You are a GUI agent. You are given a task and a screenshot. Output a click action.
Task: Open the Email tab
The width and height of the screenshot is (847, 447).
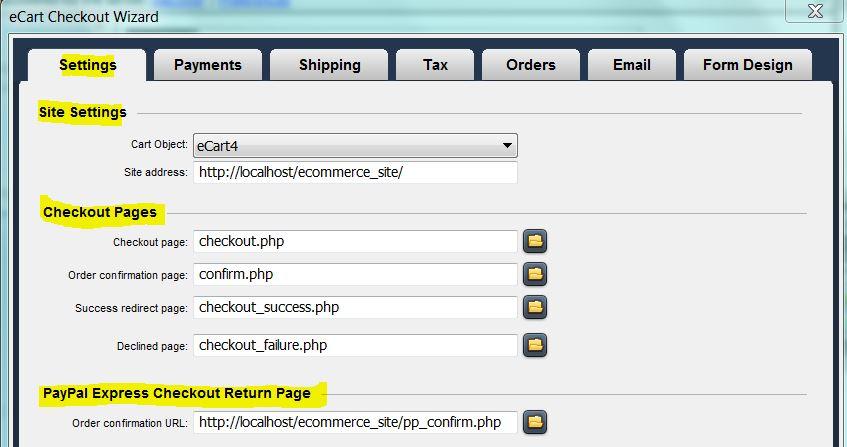pyautogui.click(x=631, y=65)
